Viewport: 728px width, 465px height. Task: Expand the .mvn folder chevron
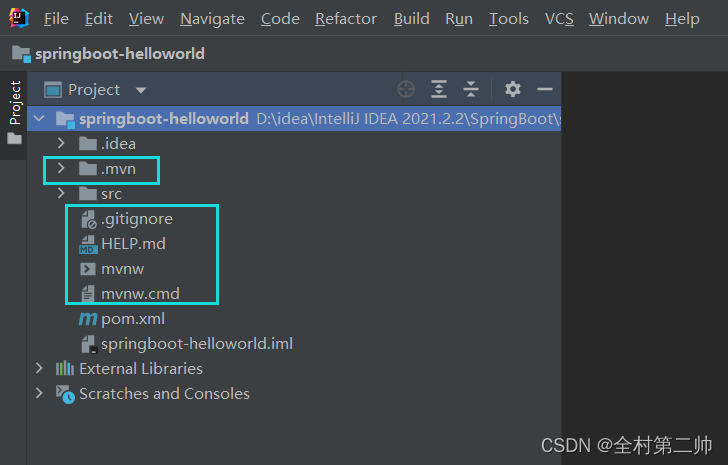[61, 168]
